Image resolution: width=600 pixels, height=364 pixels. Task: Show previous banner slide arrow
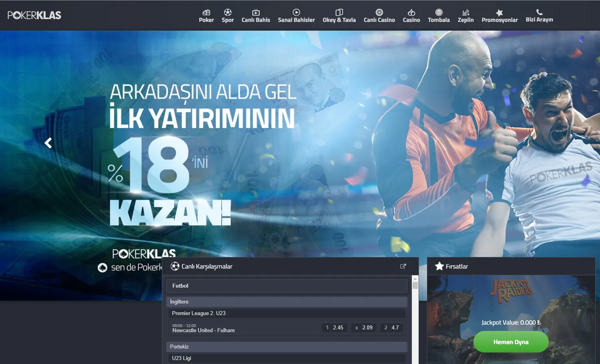pyautogui.click(x=49, y=143)
